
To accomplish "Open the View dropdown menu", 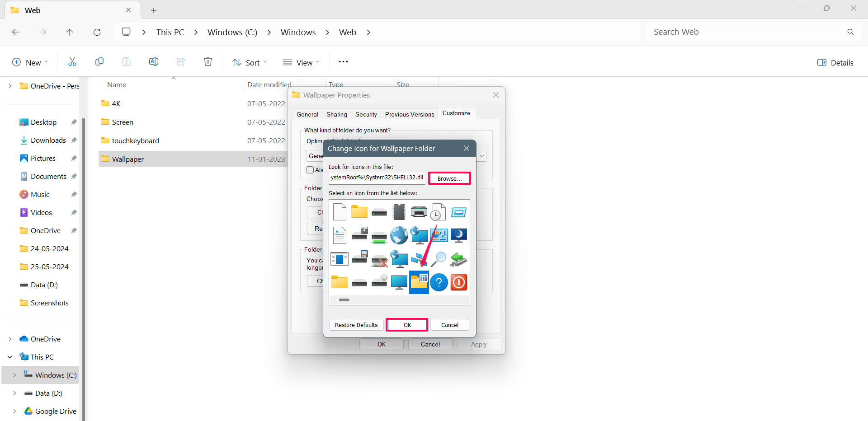I will coord(301,62).
